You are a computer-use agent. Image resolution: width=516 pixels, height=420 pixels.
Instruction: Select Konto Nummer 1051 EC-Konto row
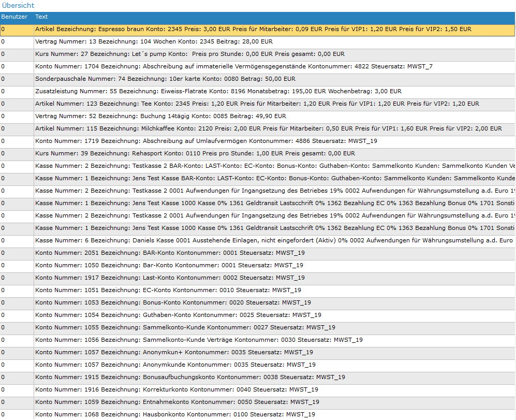(257, 290)
